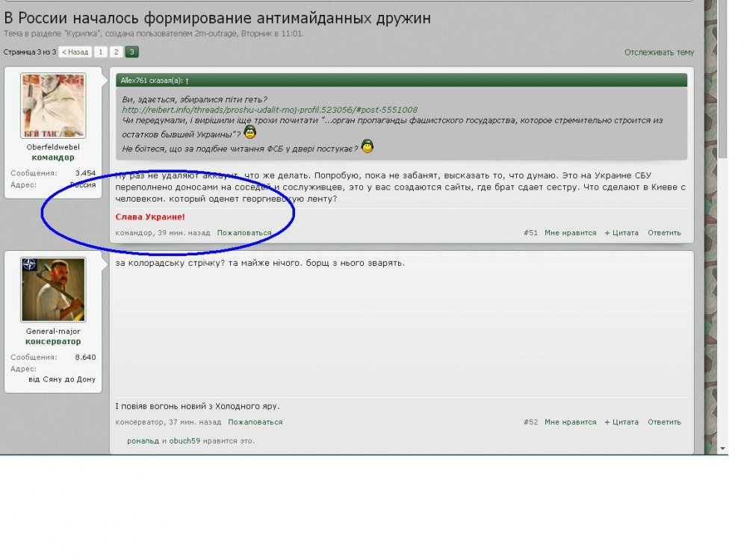Quote post #52 with '+ Цитата'
Screen dimensions: 747x560
click(x=622, y=422)
